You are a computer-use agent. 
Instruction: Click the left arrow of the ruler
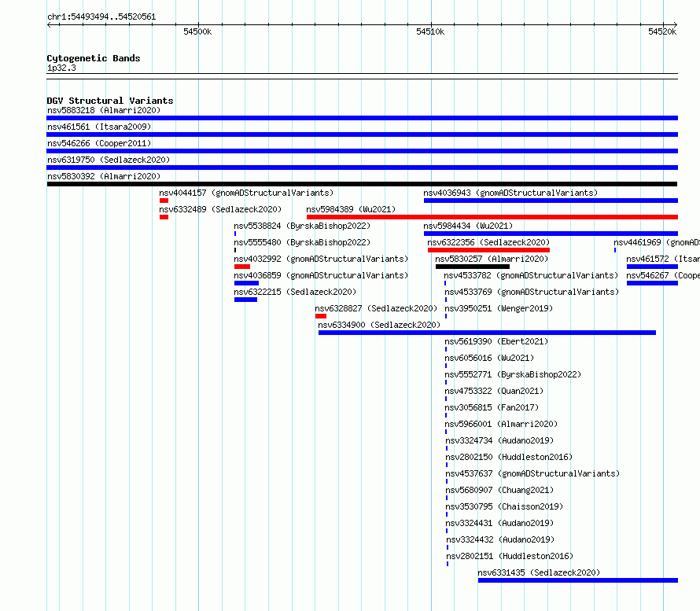[49, 25]
